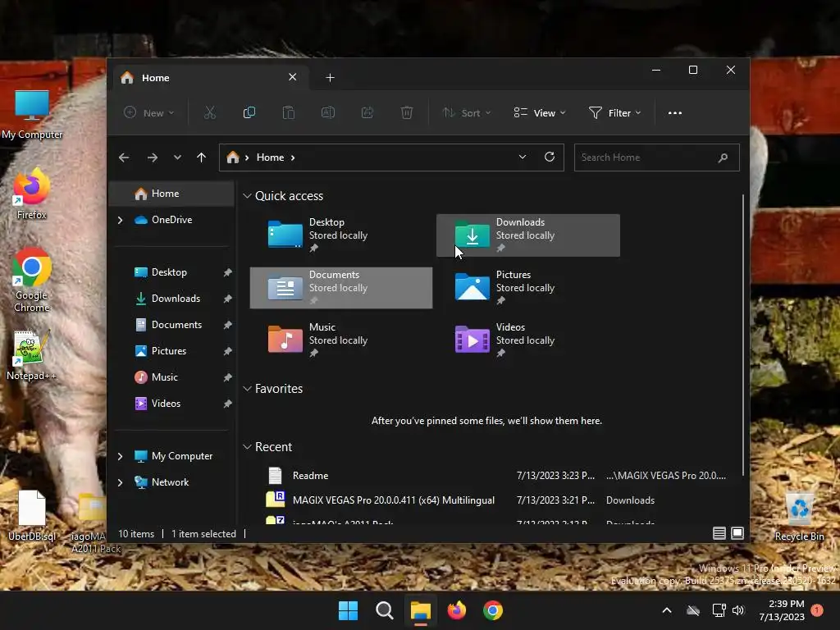
Task: Open the View dropdown menu
Action: (540, 113)
